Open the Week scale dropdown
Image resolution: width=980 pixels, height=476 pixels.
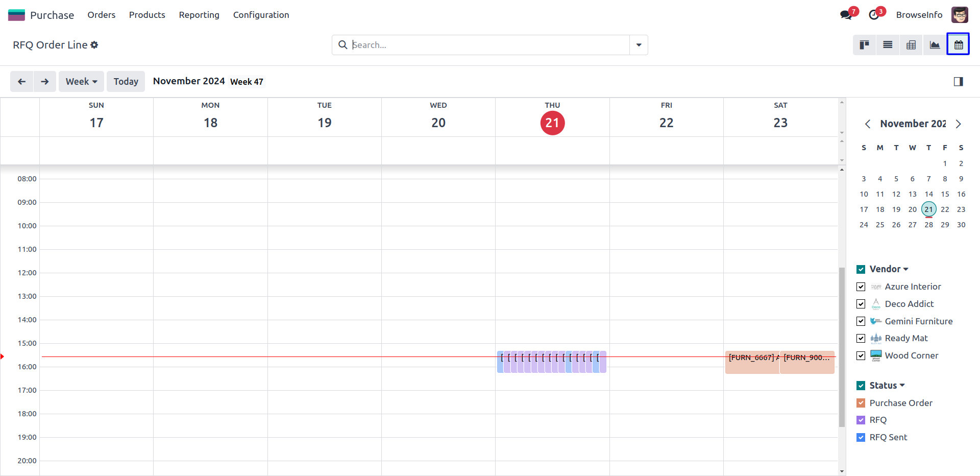tap(81, 82)
